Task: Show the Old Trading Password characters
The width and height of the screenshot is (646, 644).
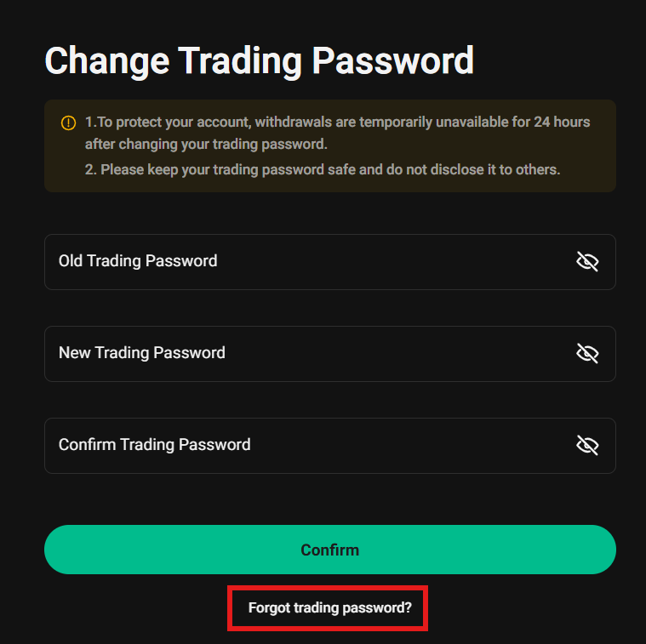Action: pyautogui.click(x=587, y=262)
